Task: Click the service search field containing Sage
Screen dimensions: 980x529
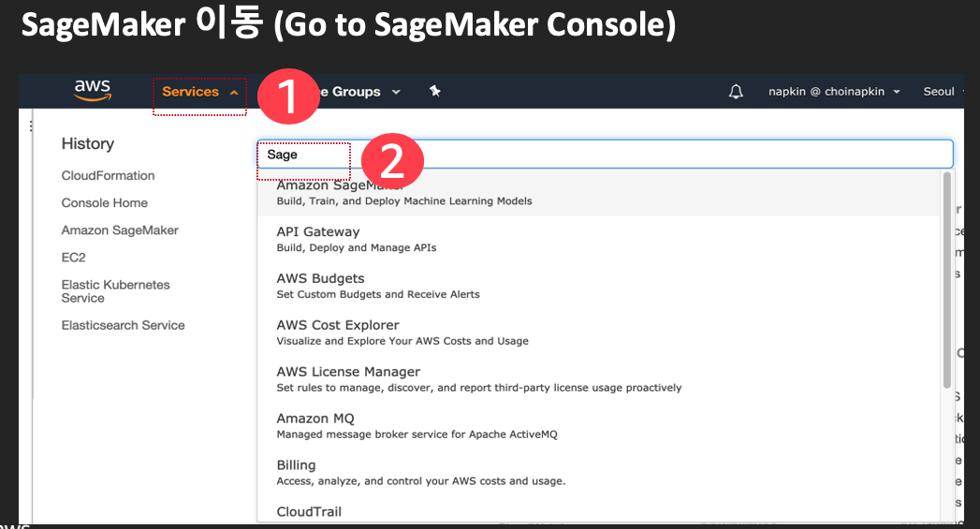Action: [605, 154]
